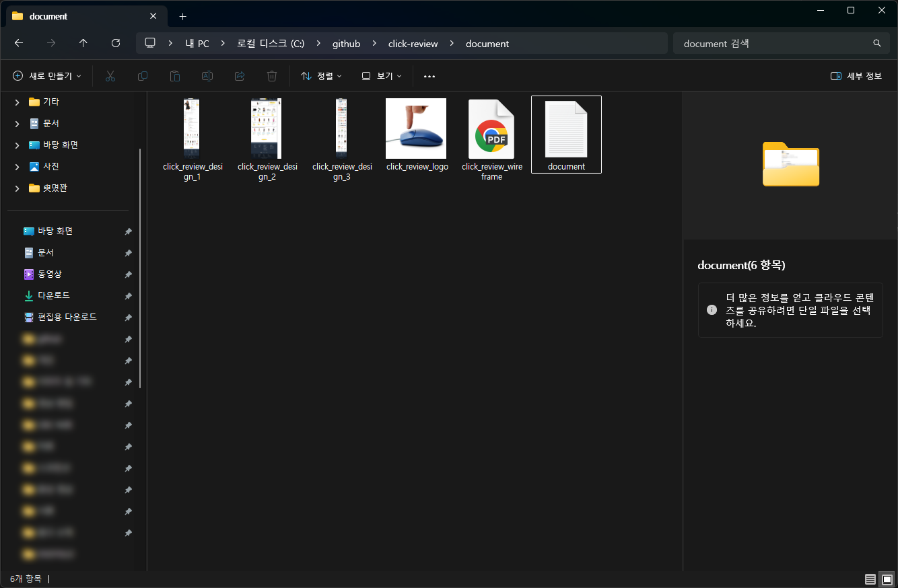
Task: Toggle the 세부 정보 details pane
Action: [856, 76]
